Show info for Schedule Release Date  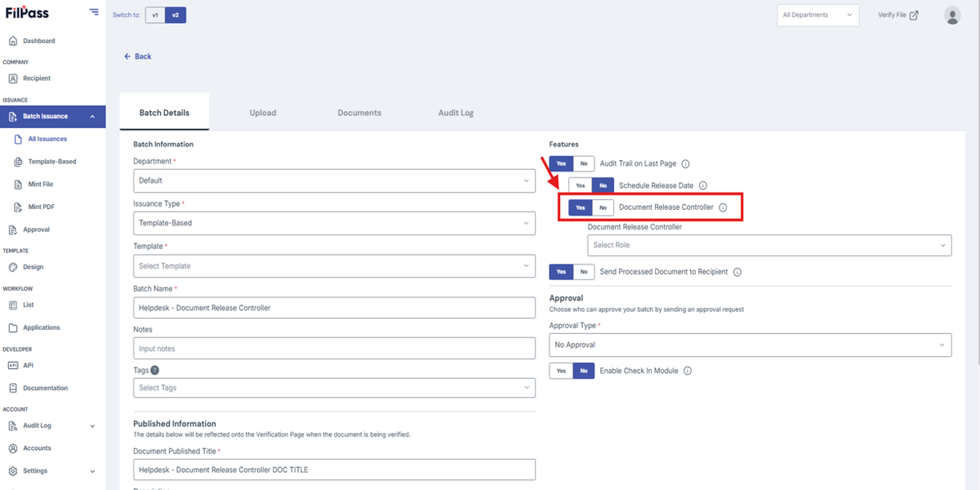point(702,185)
